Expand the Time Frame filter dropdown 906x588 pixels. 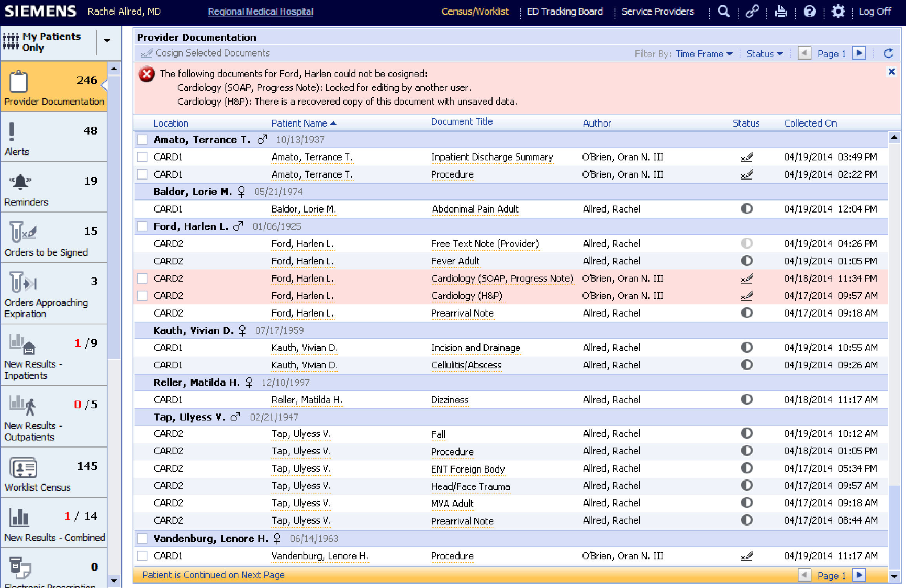tap(704, 54)
